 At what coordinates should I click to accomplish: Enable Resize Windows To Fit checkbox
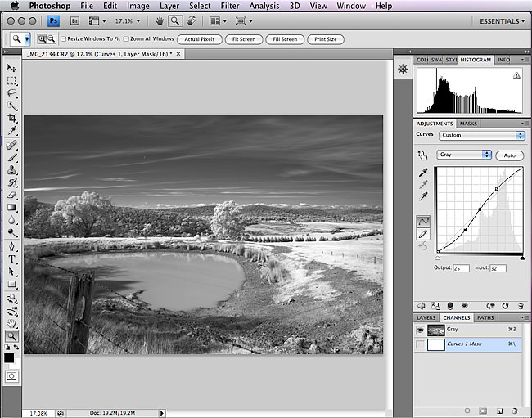click(x=64, y=39)
